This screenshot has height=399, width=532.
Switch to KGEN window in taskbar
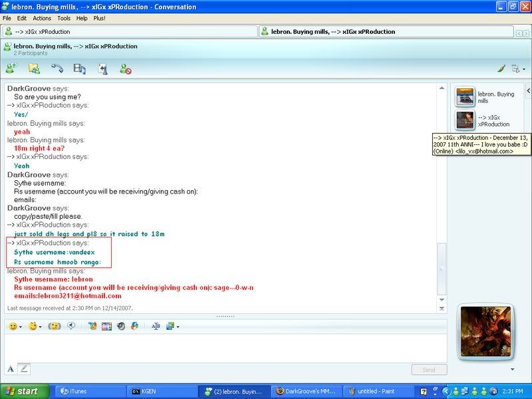(x=162, y=391)
